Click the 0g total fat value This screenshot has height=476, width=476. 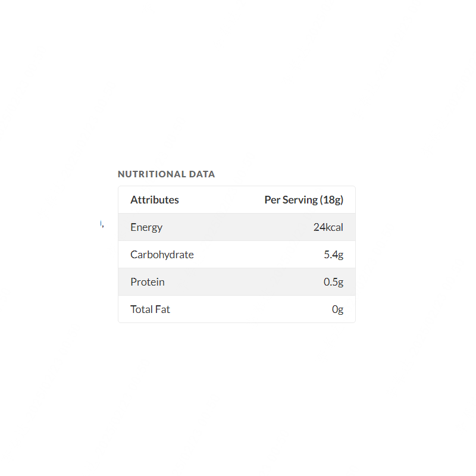coord(337,309)
